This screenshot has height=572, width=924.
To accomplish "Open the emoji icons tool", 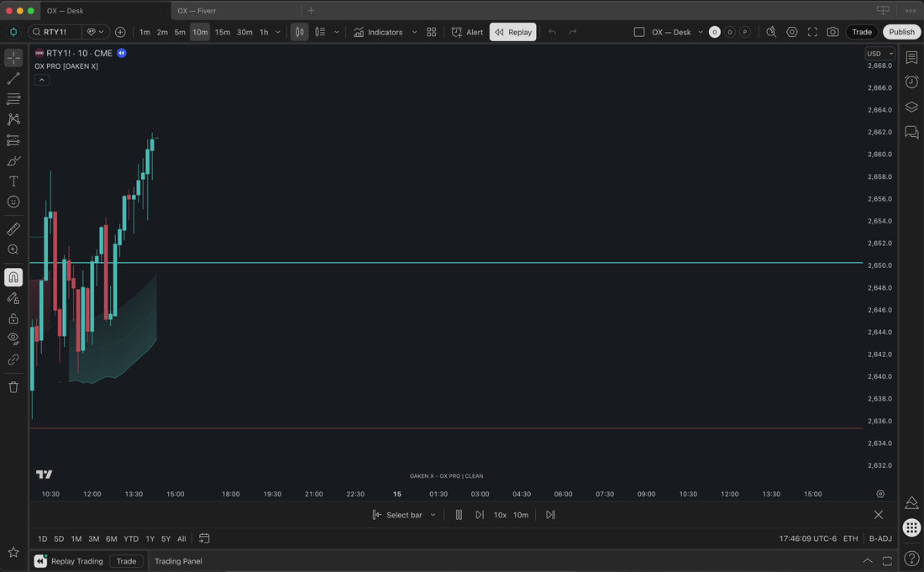I will 13,202.
